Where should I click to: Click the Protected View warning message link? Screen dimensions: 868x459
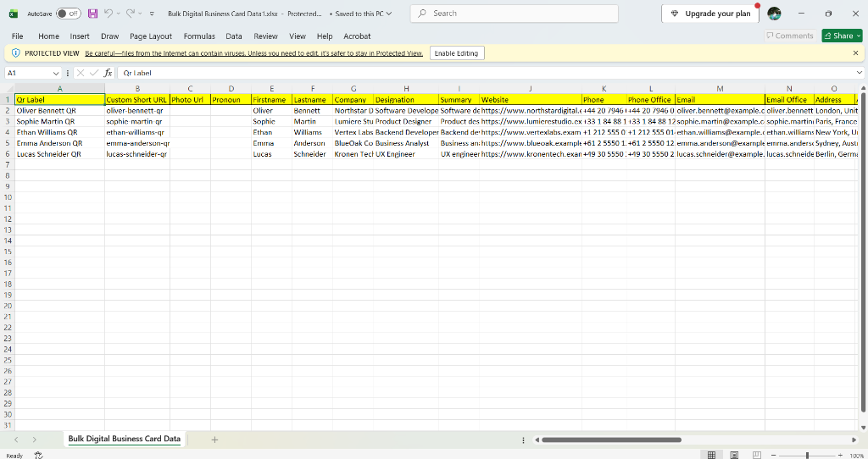[x=253, y=53]
